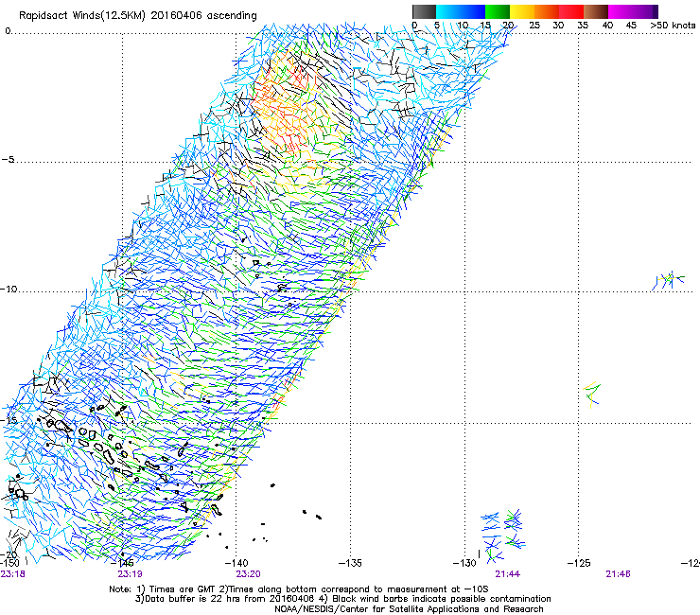Click the latitude label '-5'
Image resolution: width=700 pixels, height=615 pixels.
(x=8, y=160)
